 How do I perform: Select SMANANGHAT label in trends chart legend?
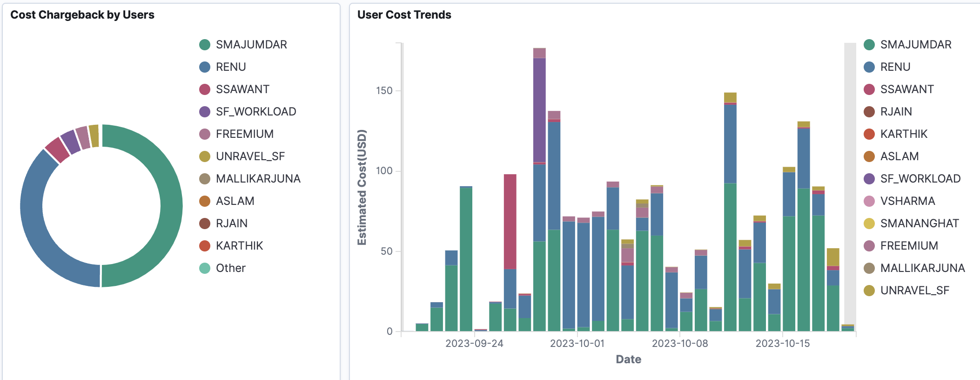(920, 224)
